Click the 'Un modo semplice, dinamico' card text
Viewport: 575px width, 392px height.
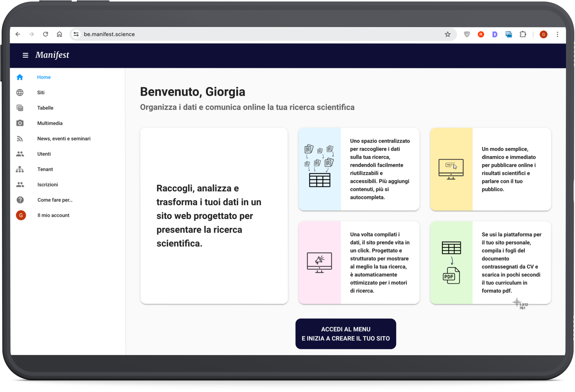tap(509, 169)
